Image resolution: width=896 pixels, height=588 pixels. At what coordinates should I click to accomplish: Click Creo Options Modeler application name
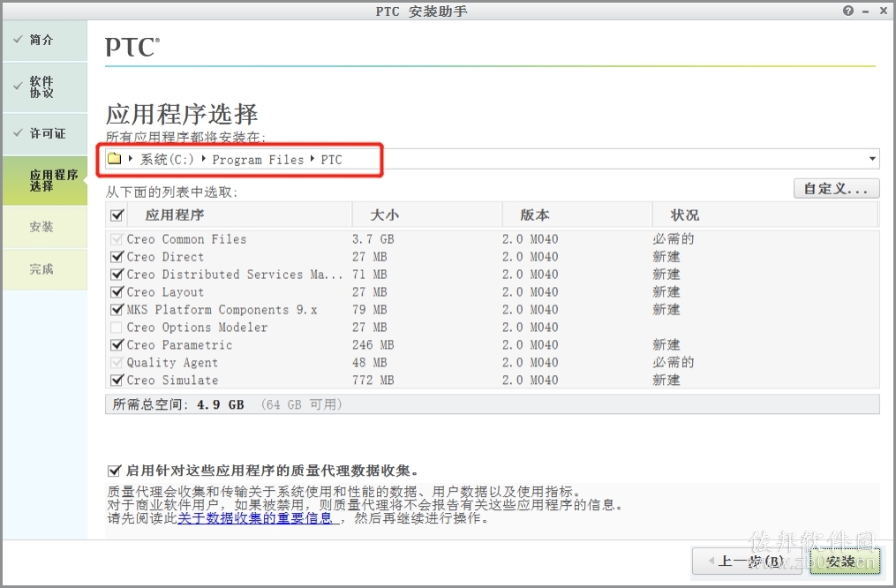pyautogui.click(x=197, y=328)
